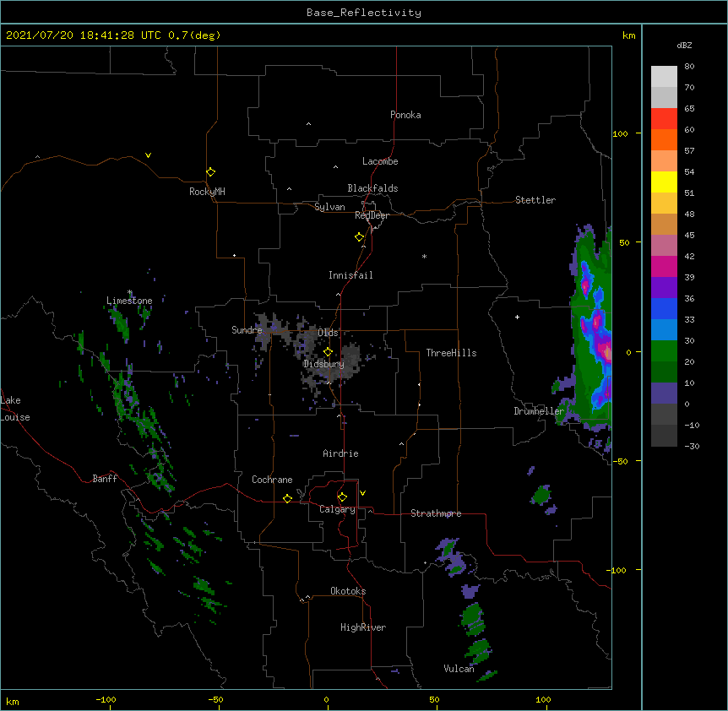Screen dimensions: 728x711
Task: Click the RedDeer city label
Action: pyautogui.click(x=372, y=215)
